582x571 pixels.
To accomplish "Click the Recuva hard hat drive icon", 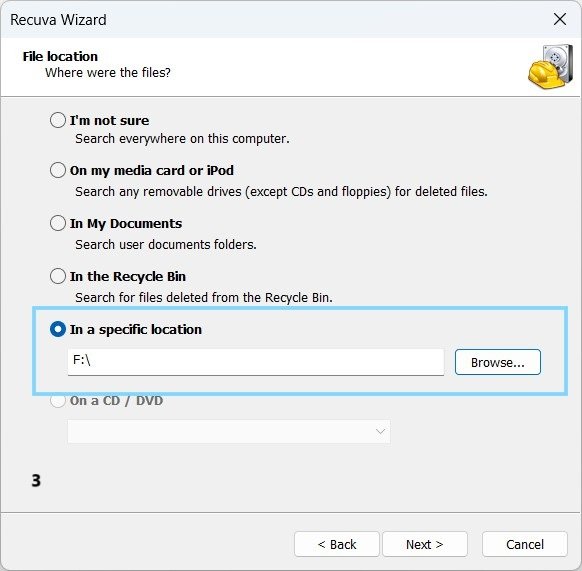I will tap(550, 67).
